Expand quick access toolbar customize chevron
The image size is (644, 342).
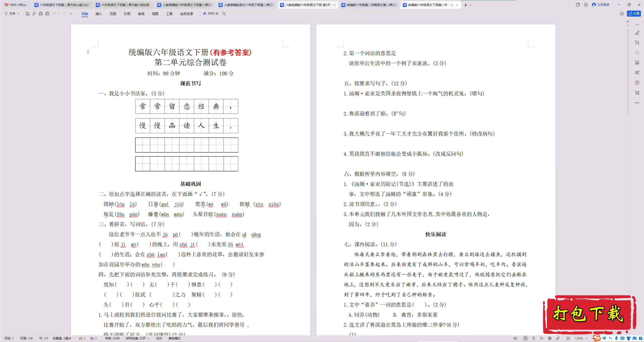pos(71,14)
